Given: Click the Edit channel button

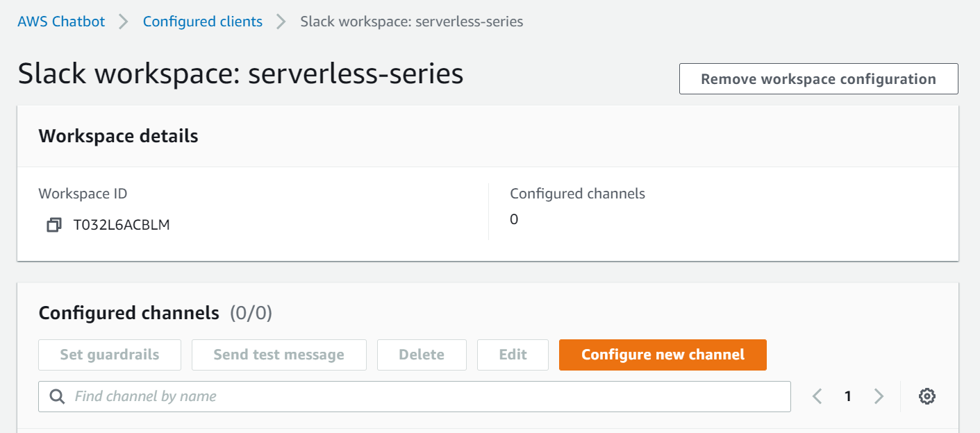Looking at the screenshot, I should click(513, 355).
